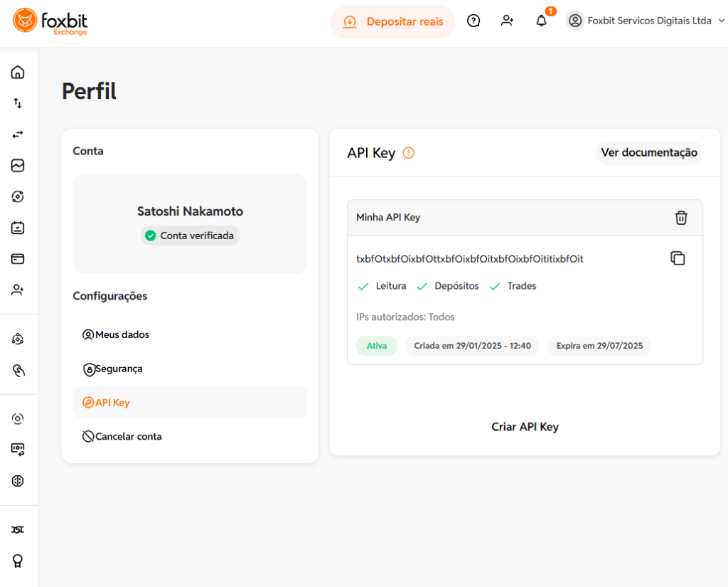Viewport: 728px width, 587px height.
Task: Click the Criar API Key button
Action: (525, 427)
